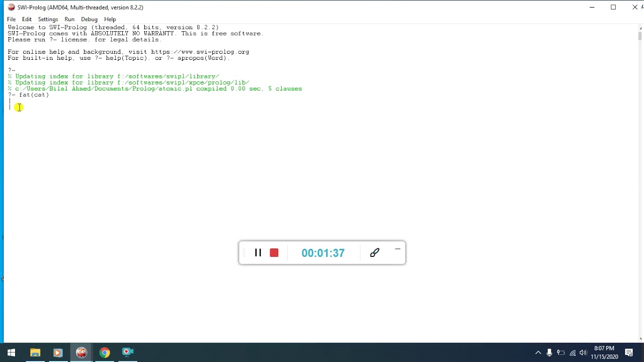The height and width of the screenshot is (362, 644).
Task: Click the 'For built-in help' line
Action: click(119, 58)
